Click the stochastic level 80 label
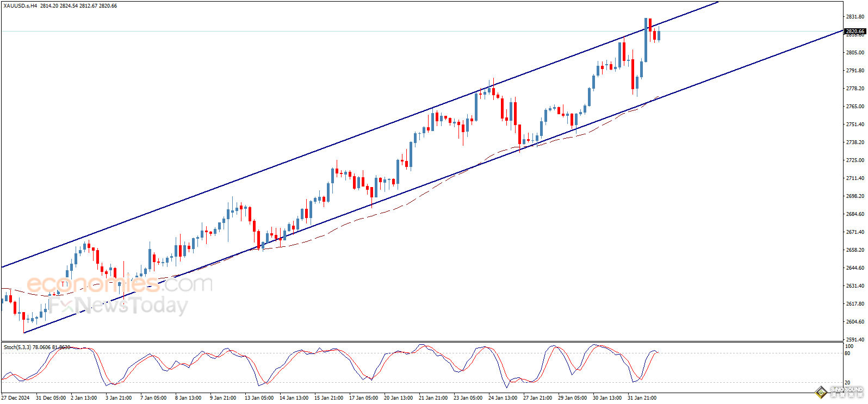 point(847,353)
